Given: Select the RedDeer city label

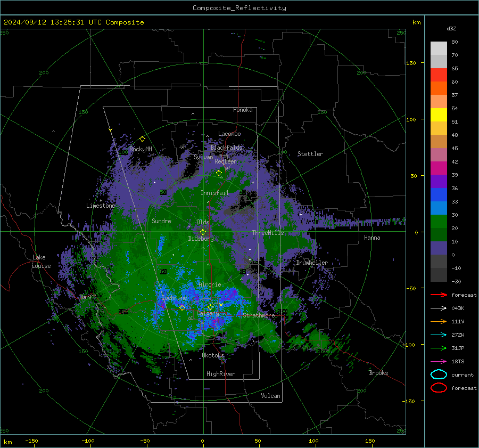Looking at the screenshot, I should coord(226,161).
